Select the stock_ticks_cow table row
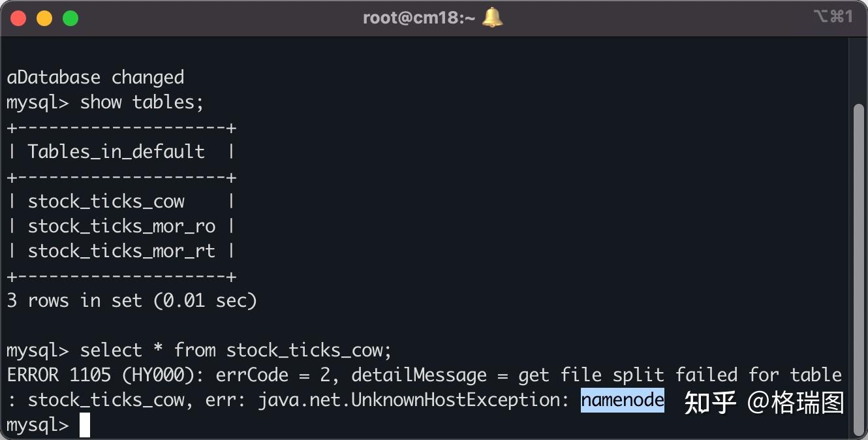This screenshot has height=440, width=868. [x=106, y=202]
